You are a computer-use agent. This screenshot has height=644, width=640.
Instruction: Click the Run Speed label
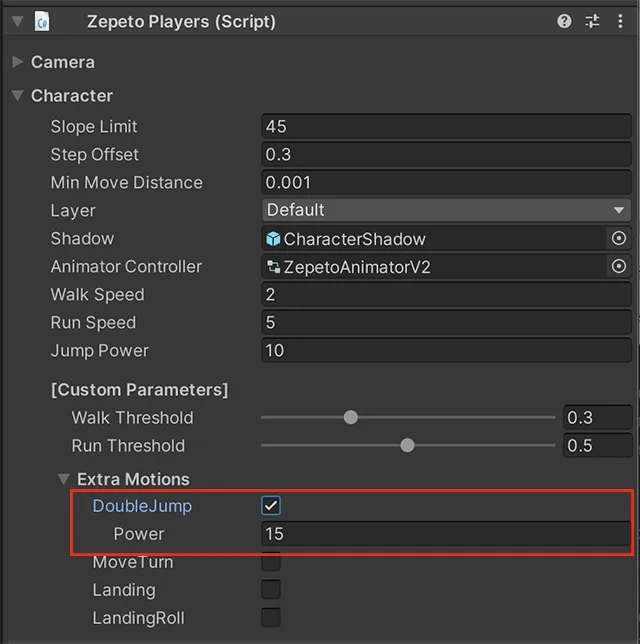(93, 322)
